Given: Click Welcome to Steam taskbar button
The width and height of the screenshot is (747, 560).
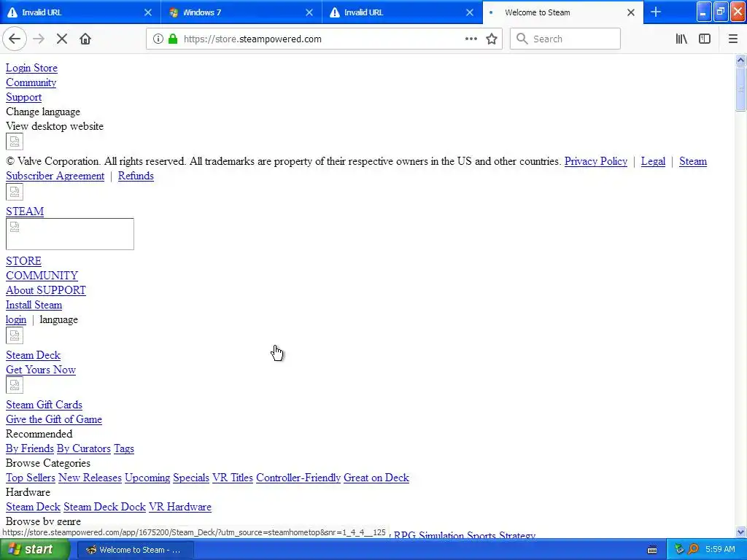Looking at the screenshot, I should [135, 550].
